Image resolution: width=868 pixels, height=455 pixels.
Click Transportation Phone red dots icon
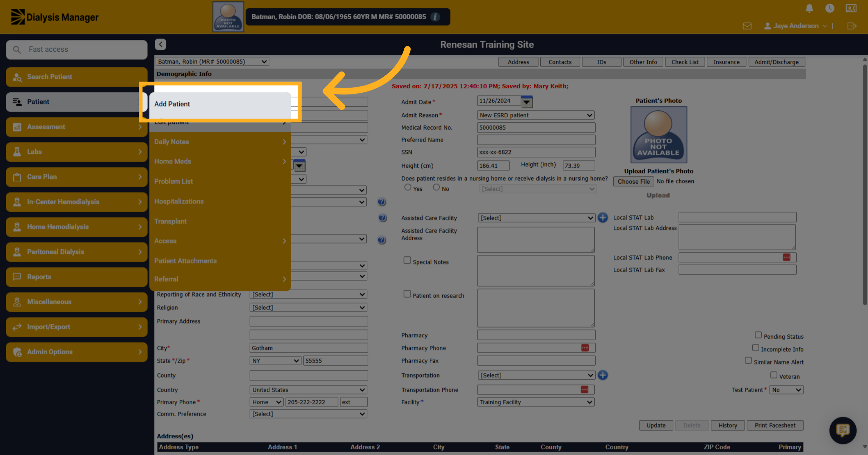(x=584, y=389)
